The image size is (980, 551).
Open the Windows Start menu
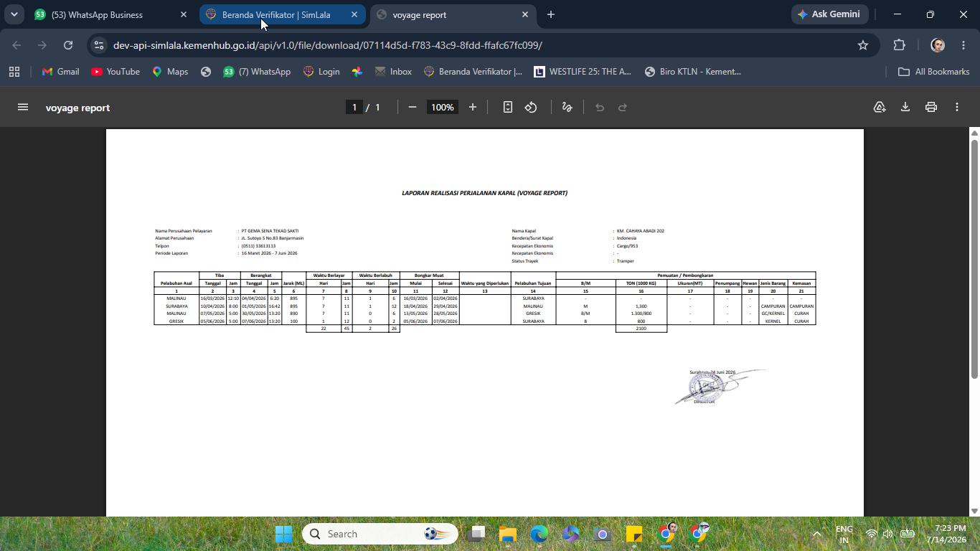pyautogui.click(x=284, y=534)
